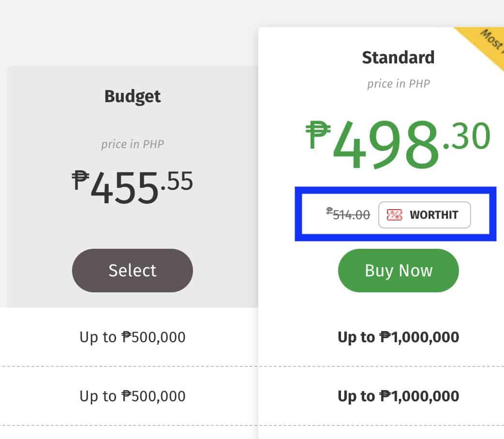Viewport: 504px width, 439px height.
Task: Click the dark peso sign of Budget price
Action: (x=80, y=180)
